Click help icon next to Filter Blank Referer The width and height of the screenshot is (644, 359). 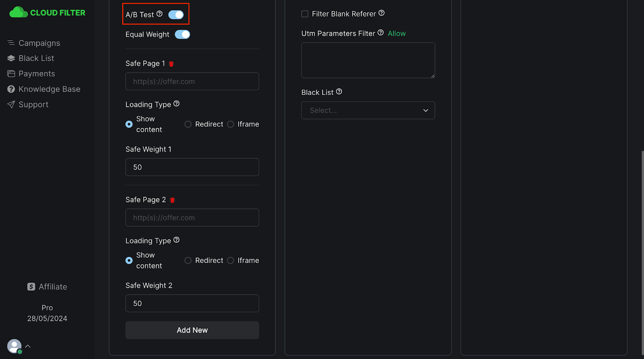coord(382,13)
